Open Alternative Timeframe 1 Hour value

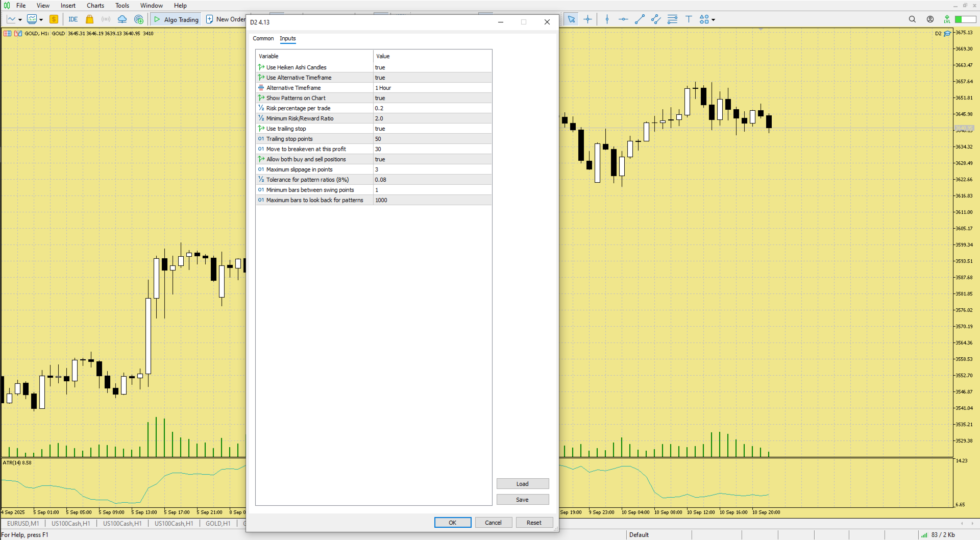pos(432,88)
